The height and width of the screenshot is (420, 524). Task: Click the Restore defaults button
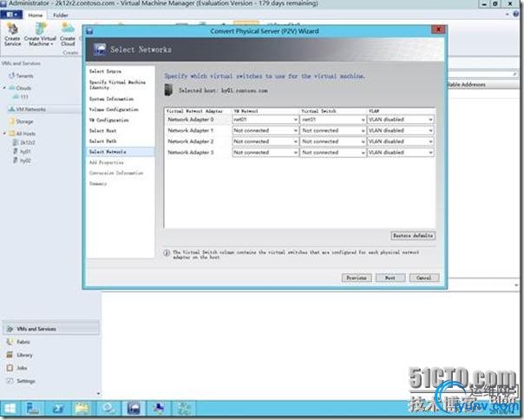413,236
